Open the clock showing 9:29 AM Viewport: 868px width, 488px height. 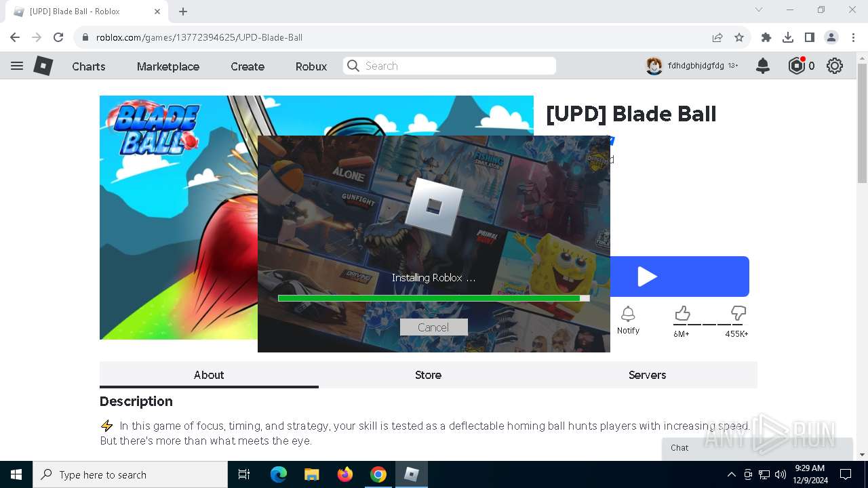coord(810,474)
